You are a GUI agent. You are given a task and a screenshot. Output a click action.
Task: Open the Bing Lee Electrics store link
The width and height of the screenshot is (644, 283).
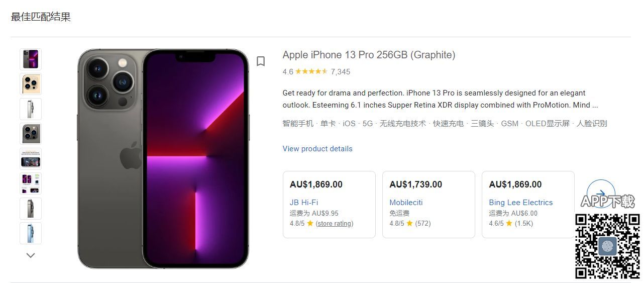pyautogui.click(x=520, y=203)
